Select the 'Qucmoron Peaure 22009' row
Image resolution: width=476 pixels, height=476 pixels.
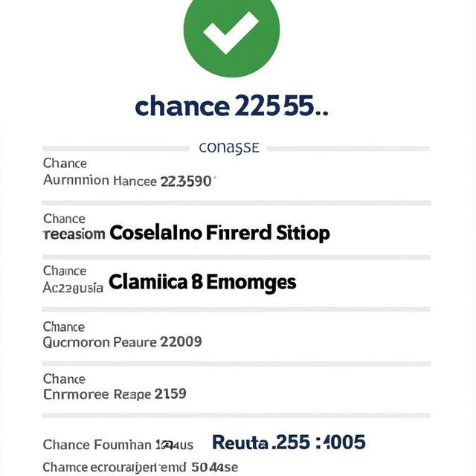tap(122, 342)
